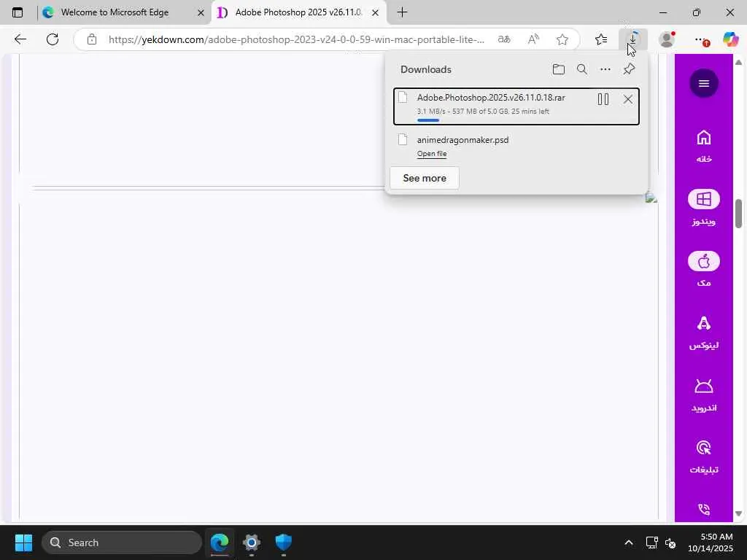747x560 pixels.
Task: Open the Mac (apple) category in sidebar
Action: click(704, 268)
